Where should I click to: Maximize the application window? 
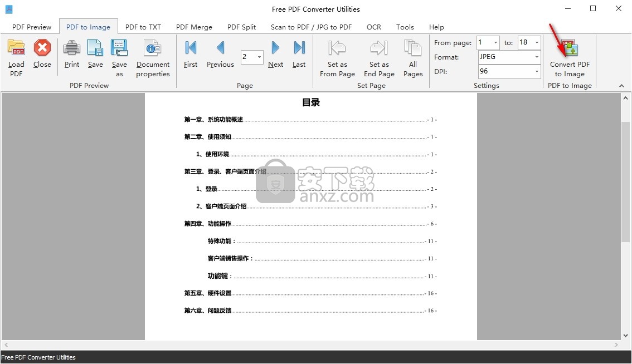click(593, 8)
